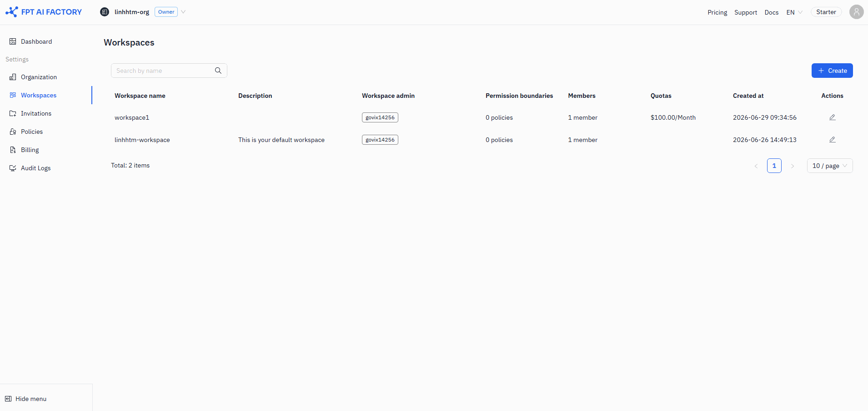868x411 pixels.
Task: Click the FPT AI Factory logo
Action: pyautogui.click(x=44, y=12)
